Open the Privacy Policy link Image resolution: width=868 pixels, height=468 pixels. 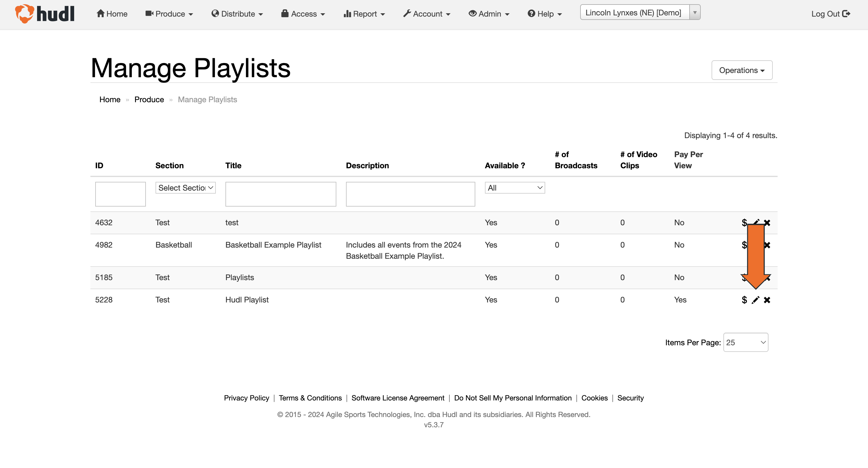[246, 398]
